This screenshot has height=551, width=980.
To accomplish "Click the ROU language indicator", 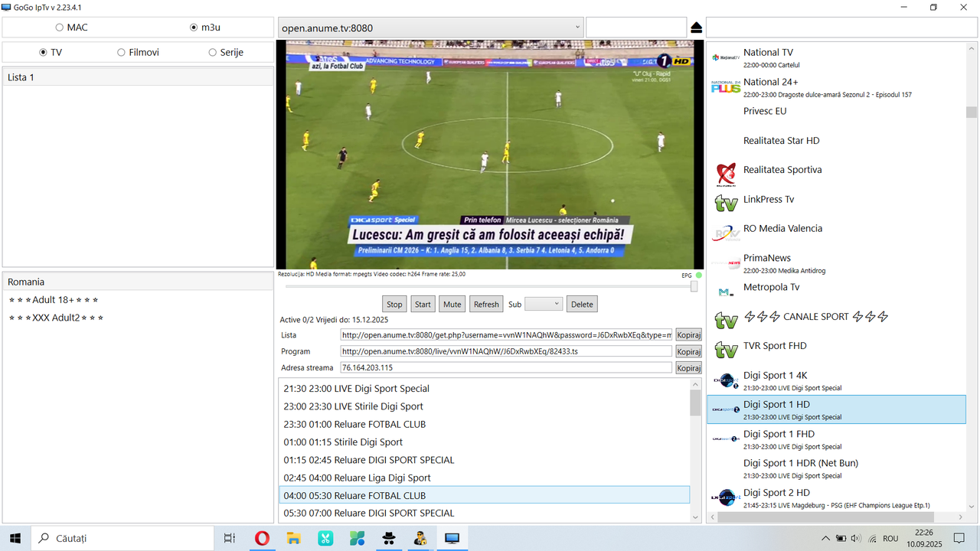I will point(890,539).
